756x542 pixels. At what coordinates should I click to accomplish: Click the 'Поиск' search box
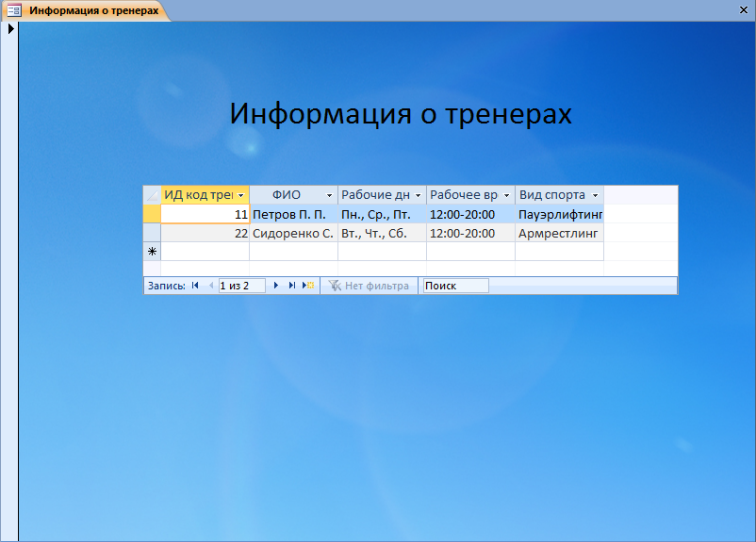[455, 286]
